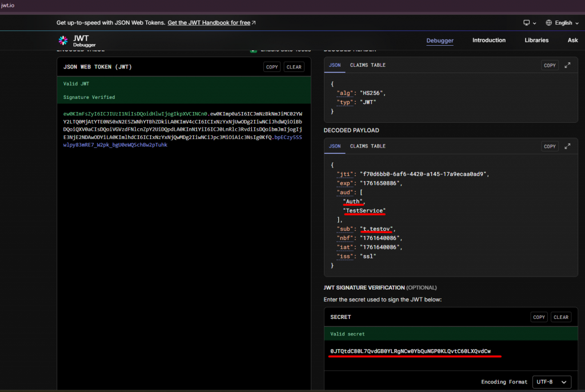Copy the encoded JSON Web Token

point(272,67)
